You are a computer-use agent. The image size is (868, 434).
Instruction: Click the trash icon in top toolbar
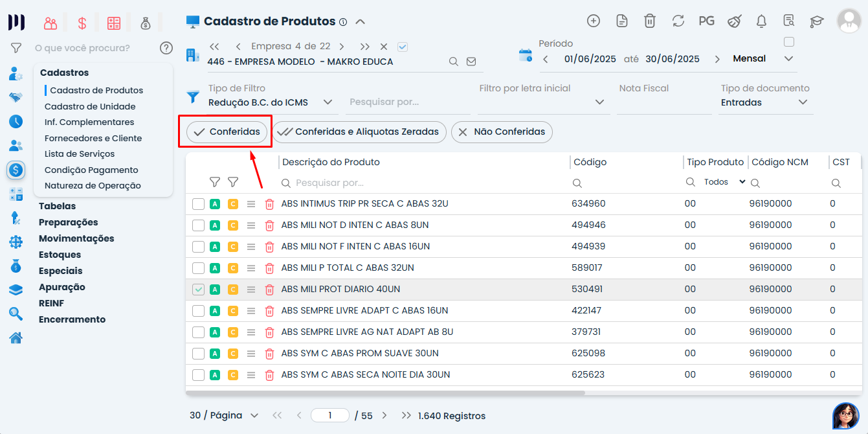pyautogui.click(x=650, y=21)
